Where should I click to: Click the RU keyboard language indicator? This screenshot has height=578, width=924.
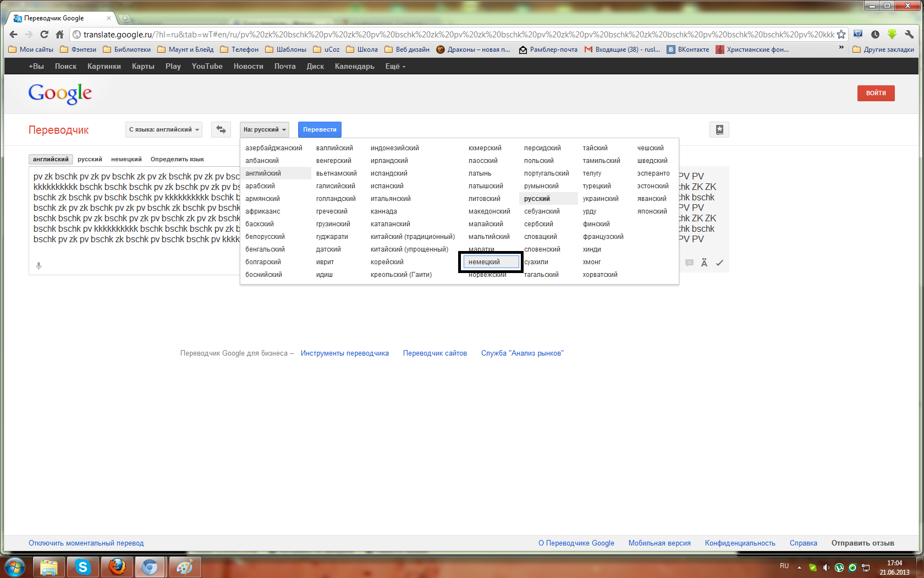(784, 566)
